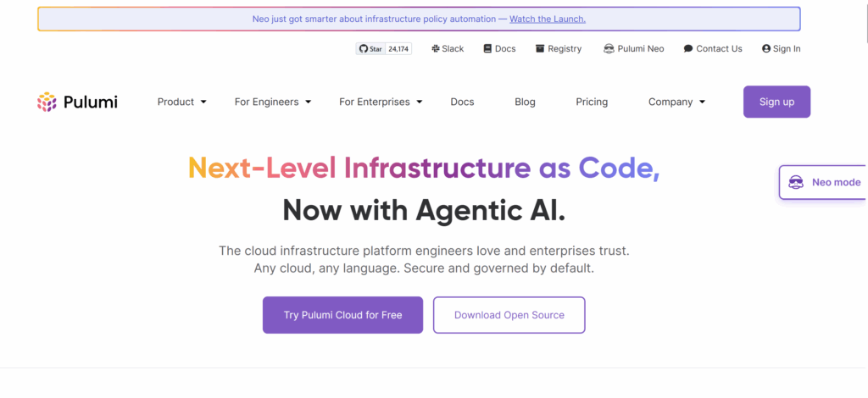Toggle Neo mode on the side tab
The height and width of the screenshot is (398, 868).
(x=823, y=182)
